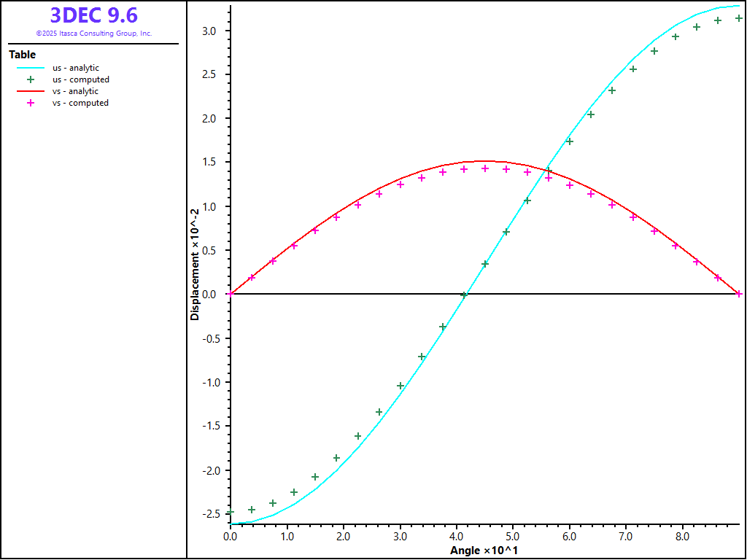Select the Table legend heading

(22, 55)
